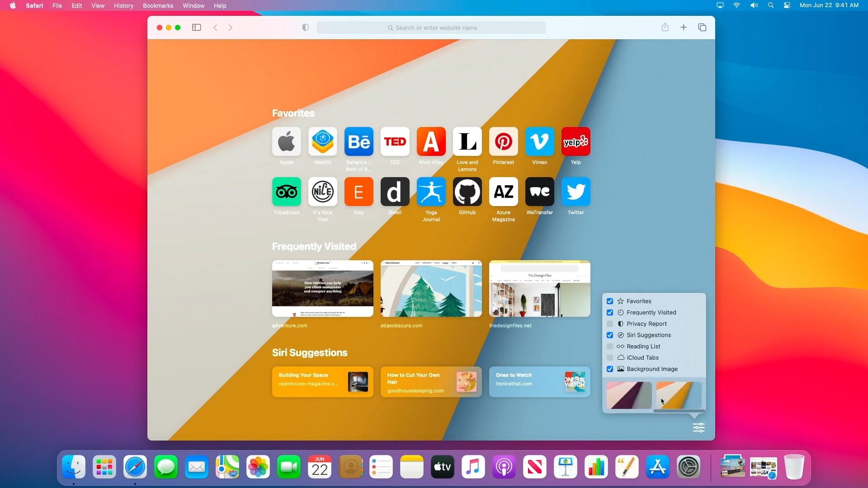
Task: Open the Wi-Fi status menu
Action: [736, 5]
